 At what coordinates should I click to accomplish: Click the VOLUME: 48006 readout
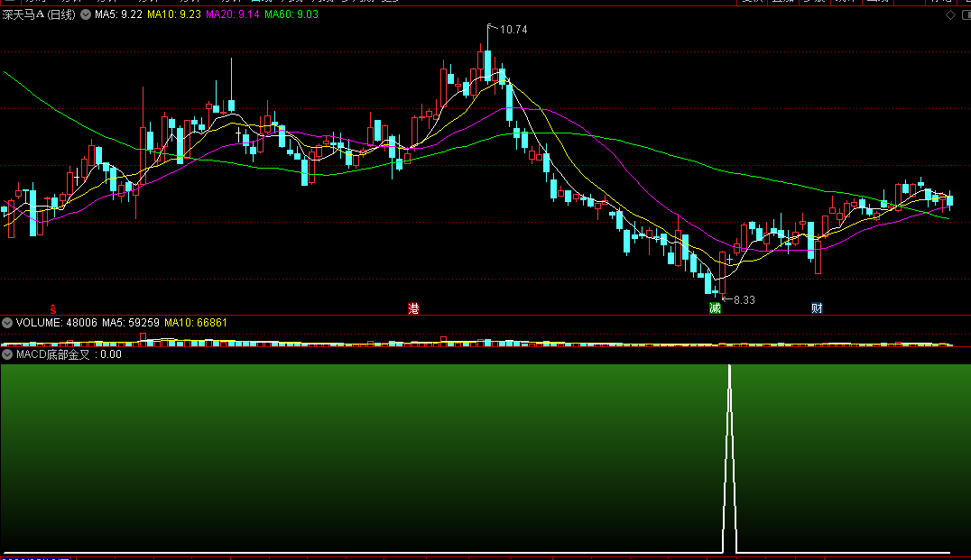56,323
